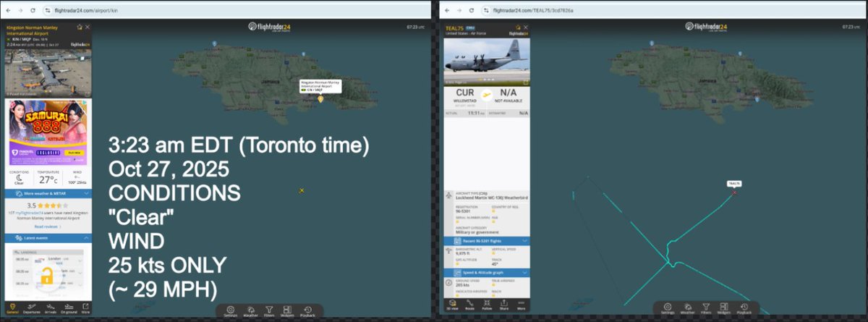Select the yellow aircraft icon on left map

point(302,190)
